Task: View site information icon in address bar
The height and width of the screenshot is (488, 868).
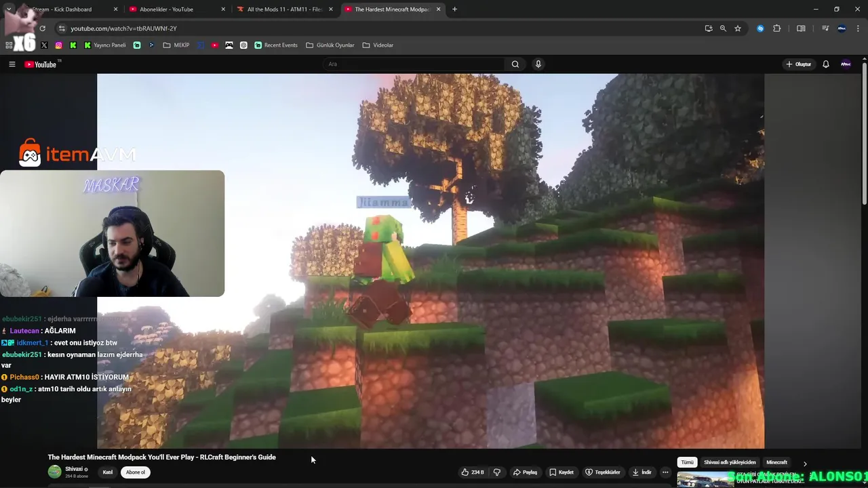Action: tap(62, 28)
